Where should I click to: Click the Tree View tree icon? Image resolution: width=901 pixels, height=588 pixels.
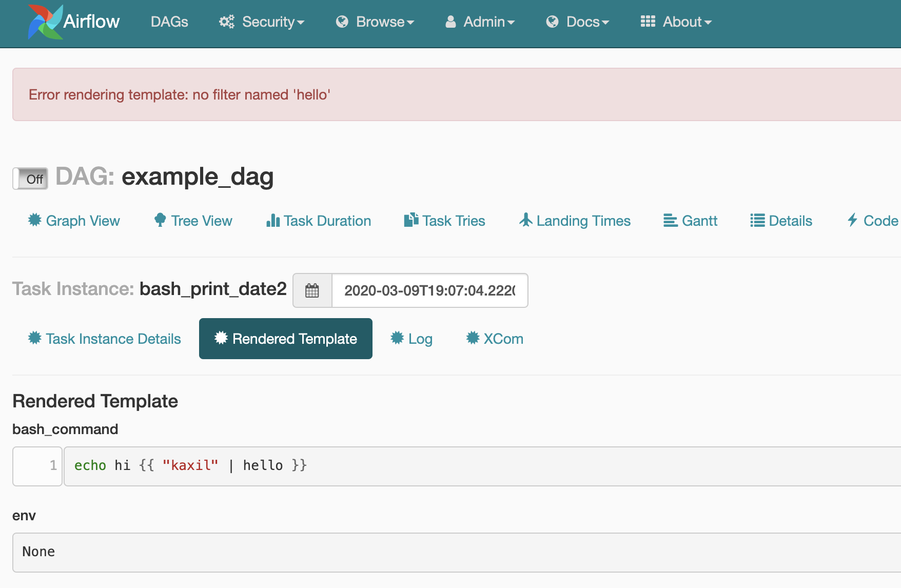click(x=160, y=220)
